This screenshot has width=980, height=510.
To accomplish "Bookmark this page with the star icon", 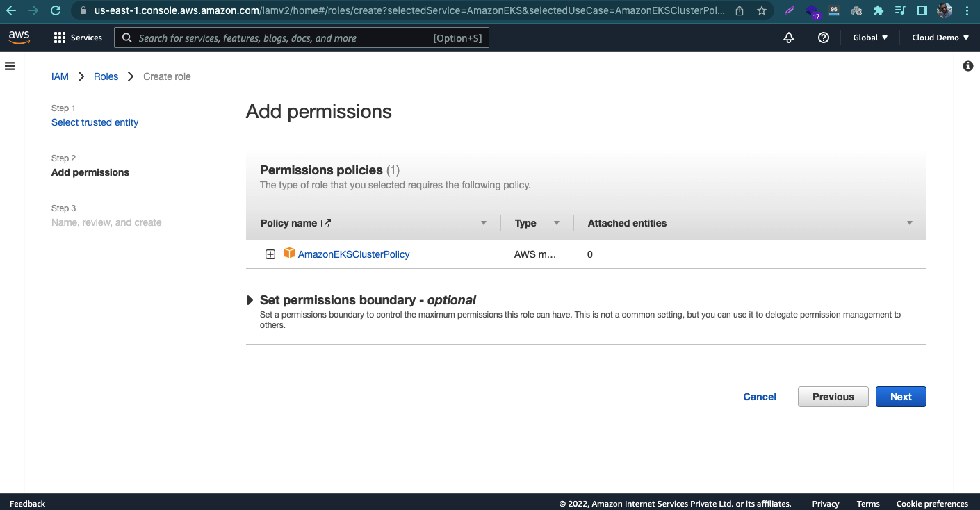I will click(762, 10).
